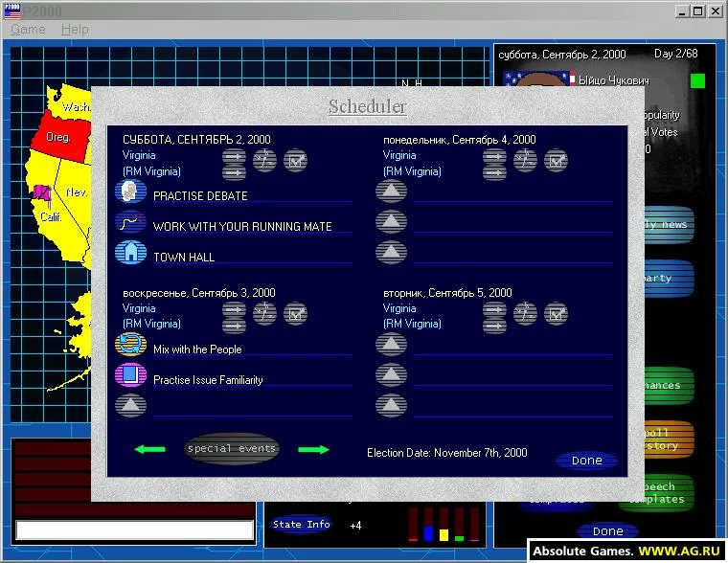Toggle the checkmark icon for Tuesday September 5
Screen dimensions: 728x563
click(556, 313)
